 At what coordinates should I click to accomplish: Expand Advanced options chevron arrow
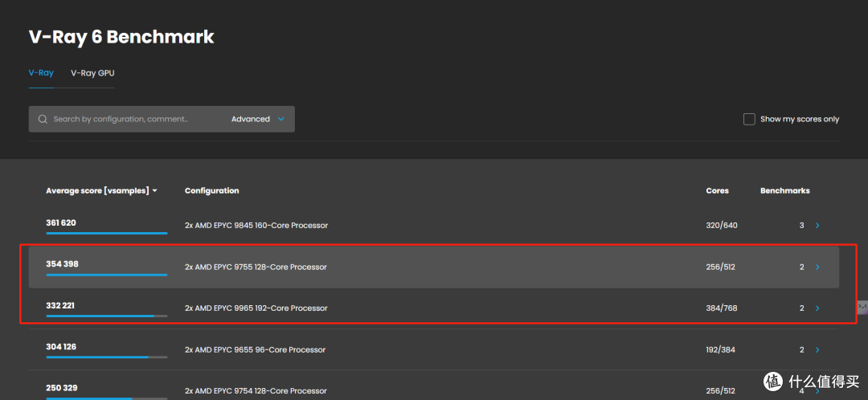[x=280, y=119]
